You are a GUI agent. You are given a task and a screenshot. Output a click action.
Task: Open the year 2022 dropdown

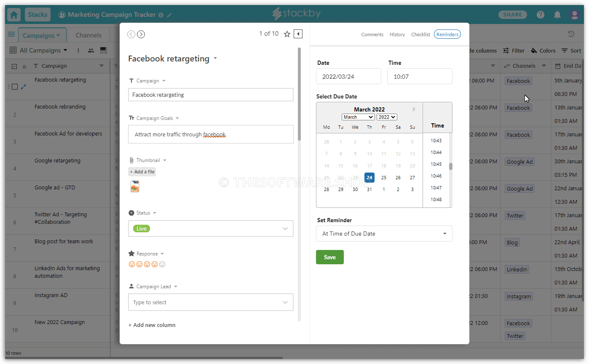387,117
